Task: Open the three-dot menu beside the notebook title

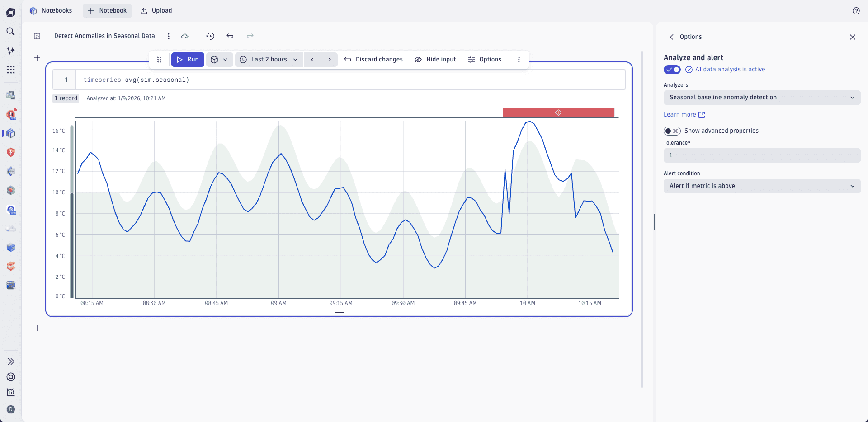Action: coord(168,36)
